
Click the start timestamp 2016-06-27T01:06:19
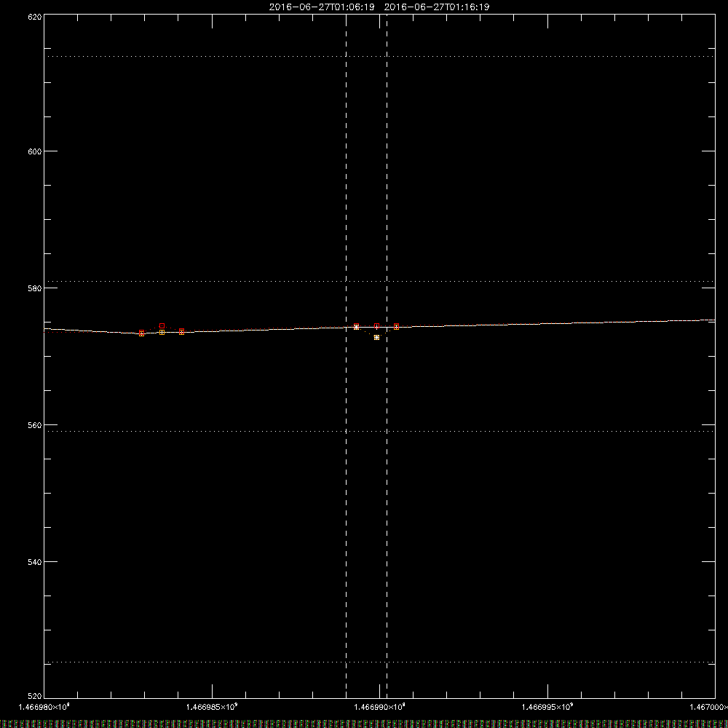pyautogui.click(x=322, y=7)
